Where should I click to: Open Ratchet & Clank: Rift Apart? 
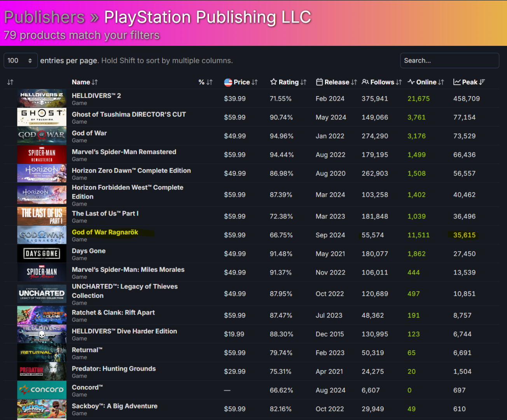point(113,313)
